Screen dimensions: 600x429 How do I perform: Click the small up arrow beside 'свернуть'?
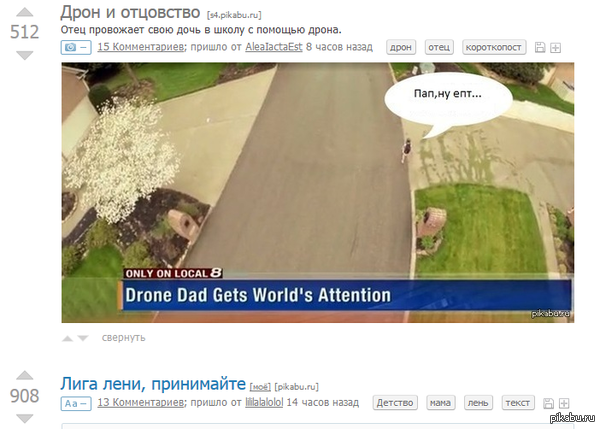click(x=68, y=338)
